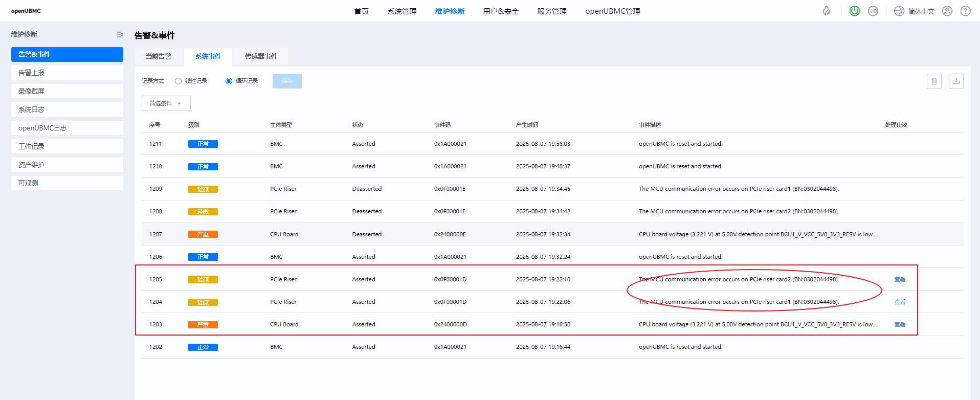Click the trash icon to clear events
The height and width of the screenshot is (400, 980).
pos(934,81)
